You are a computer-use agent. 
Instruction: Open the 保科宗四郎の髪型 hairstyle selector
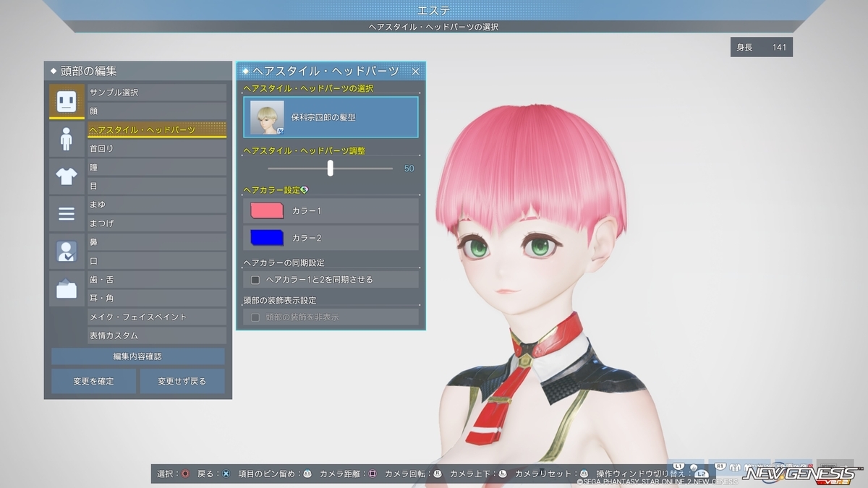(331, 117)
